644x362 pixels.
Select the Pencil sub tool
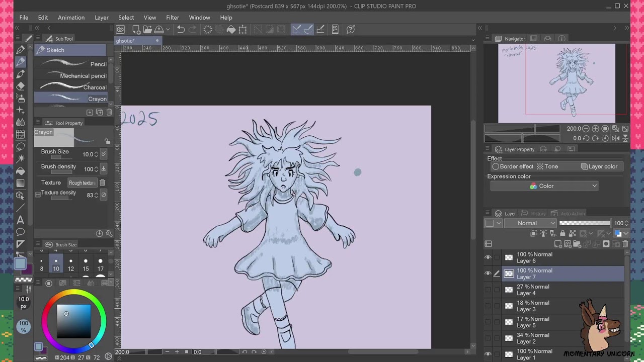71,64
